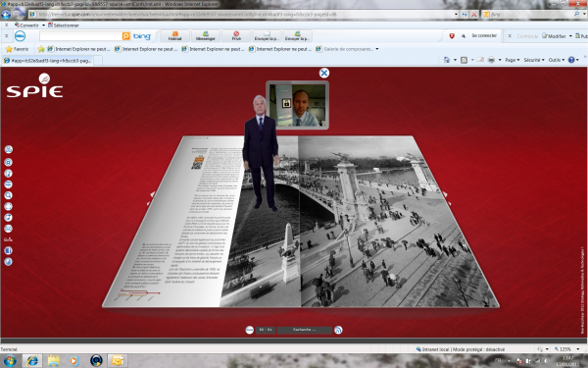Click the browser back button

6,15
